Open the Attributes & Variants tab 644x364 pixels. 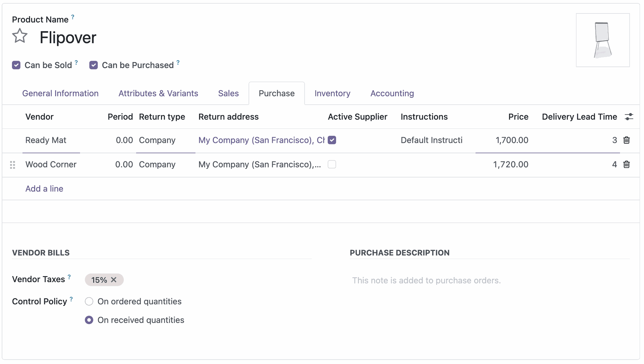(x=158, y=93)
